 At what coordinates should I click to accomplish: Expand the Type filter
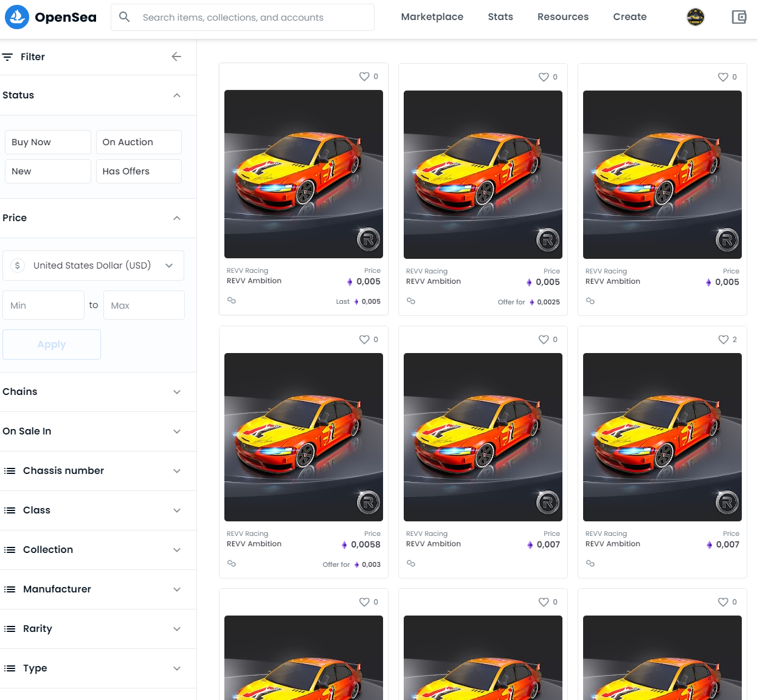(x=98, y=668)
